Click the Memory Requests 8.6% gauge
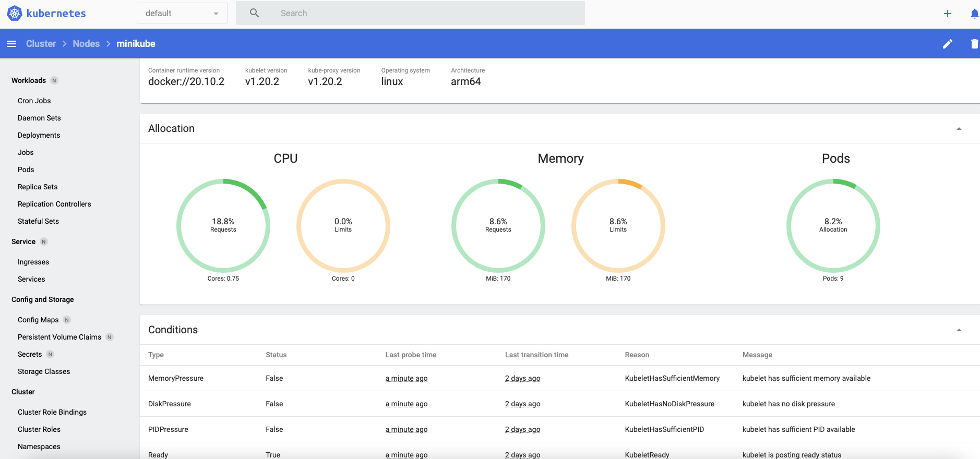Viewport: 980px width, 459px height. (x=498, y=225)
